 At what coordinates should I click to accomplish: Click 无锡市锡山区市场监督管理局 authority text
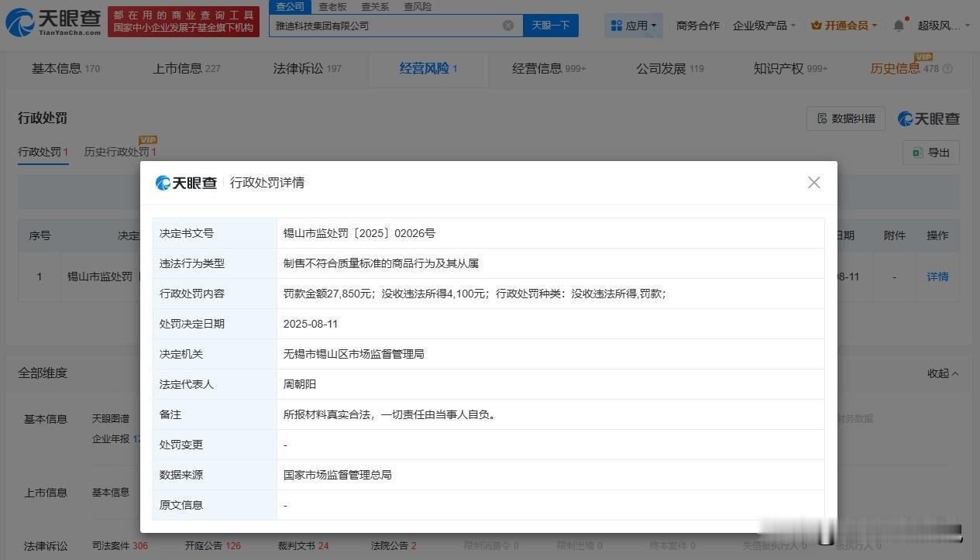353,354
